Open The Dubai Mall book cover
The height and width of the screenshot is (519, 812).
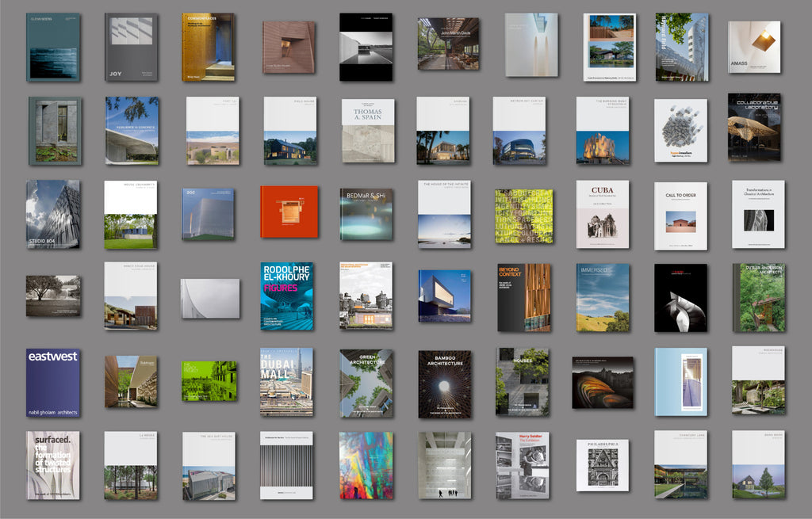(286, 382)
